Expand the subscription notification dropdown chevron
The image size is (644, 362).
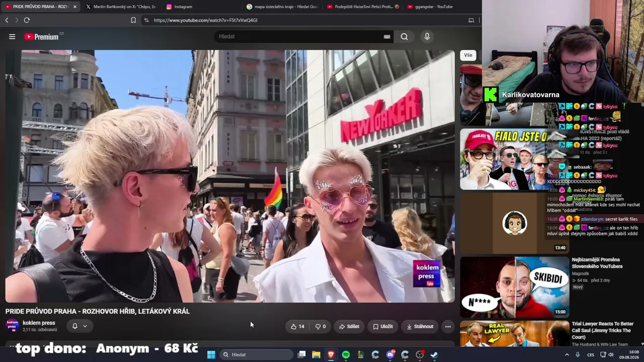coord(85,326)
